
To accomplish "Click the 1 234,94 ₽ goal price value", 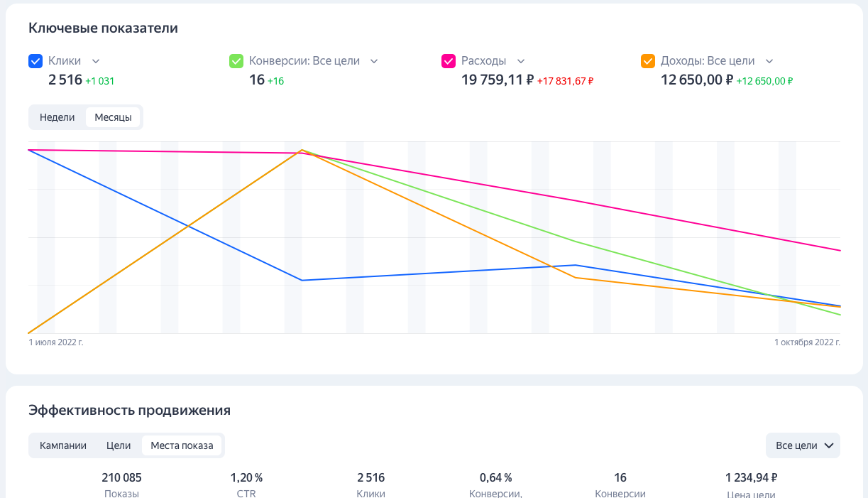I will (751, 477).
